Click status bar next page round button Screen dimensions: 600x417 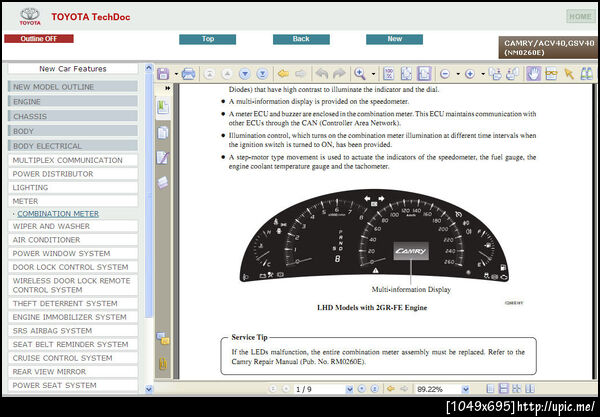(x=362, y=389)
